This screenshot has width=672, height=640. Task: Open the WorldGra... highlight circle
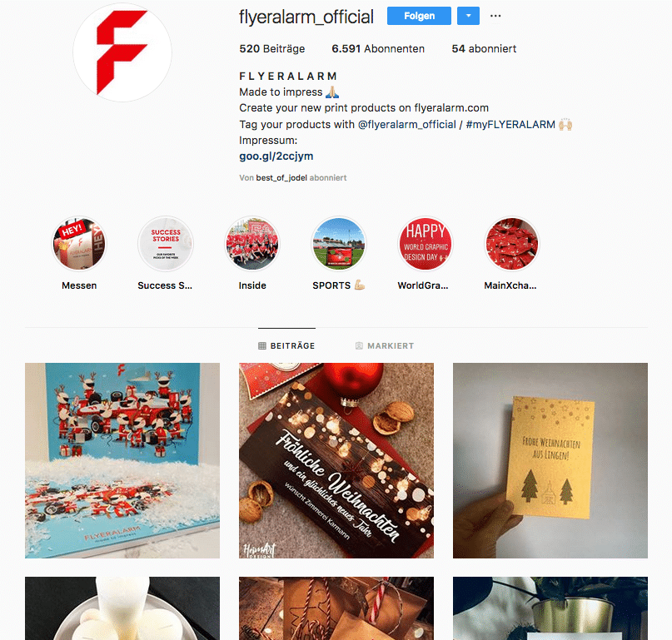[x=426, y=244]
